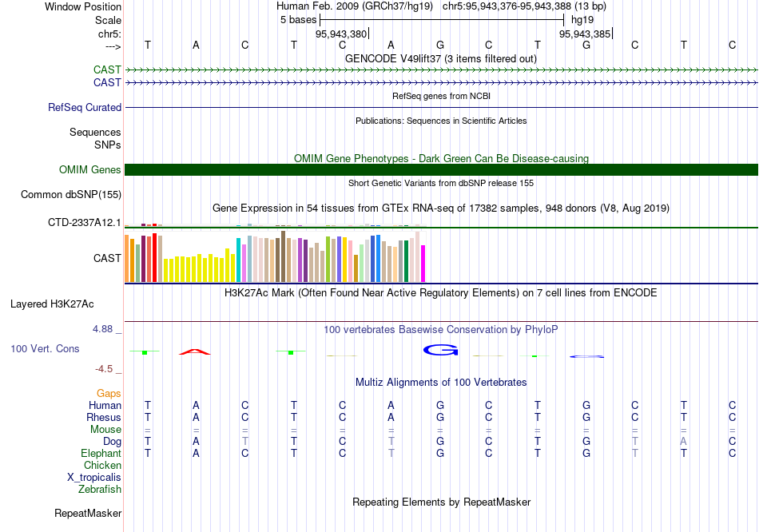Click the Repeating Elements by RepeatMasker title
Image resolution: width=759 pixels, height=532 pixels.
[441, 502]
